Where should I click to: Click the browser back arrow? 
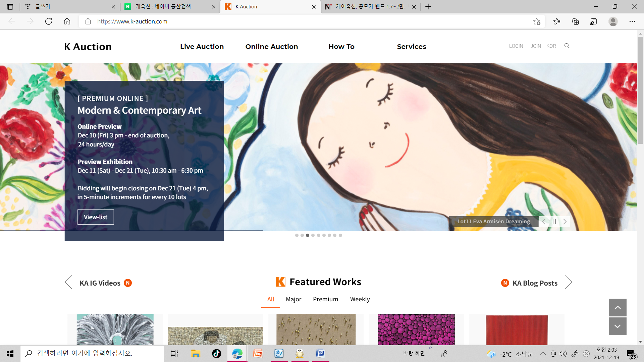coord(12,21)
